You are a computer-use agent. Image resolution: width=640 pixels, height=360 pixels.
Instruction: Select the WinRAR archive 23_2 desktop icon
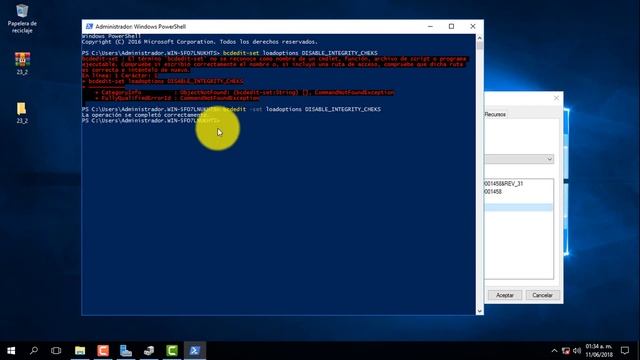click(x=22, y=63)
